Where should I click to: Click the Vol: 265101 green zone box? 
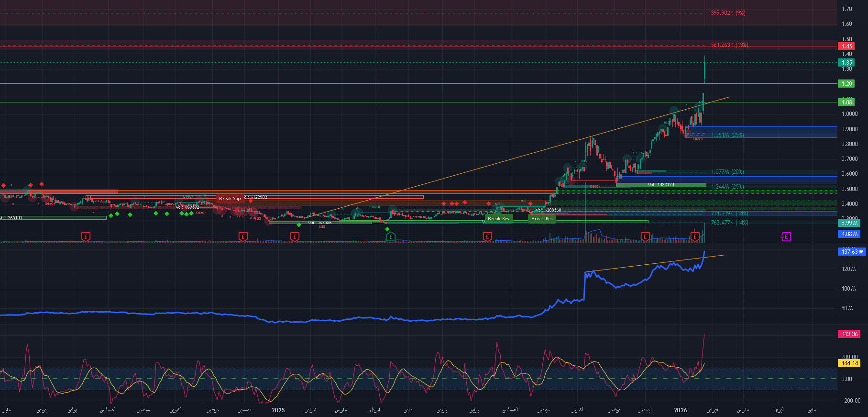pos(53,218)
